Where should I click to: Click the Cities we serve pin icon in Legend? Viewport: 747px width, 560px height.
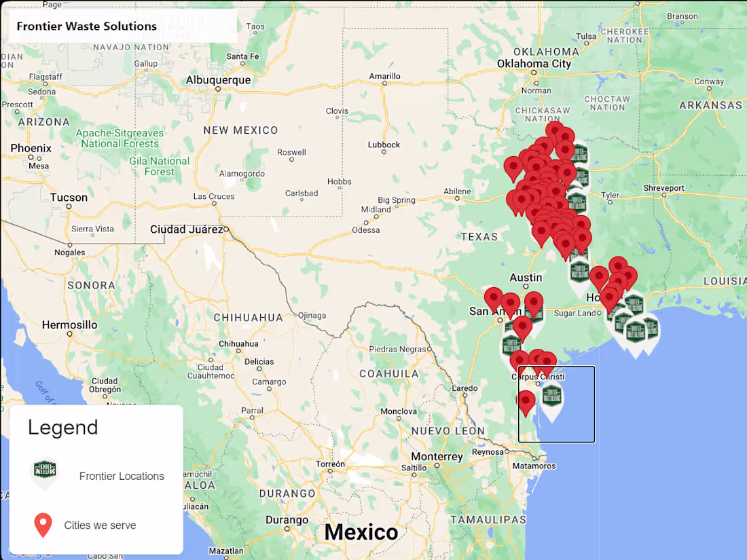[43, 525]
